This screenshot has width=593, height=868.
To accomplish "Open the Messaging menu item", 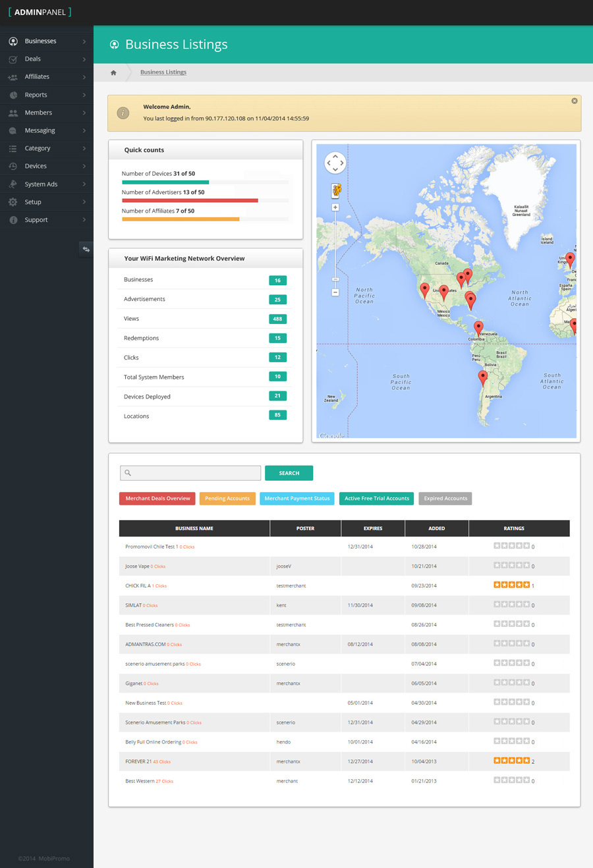I will coord(47,130).
